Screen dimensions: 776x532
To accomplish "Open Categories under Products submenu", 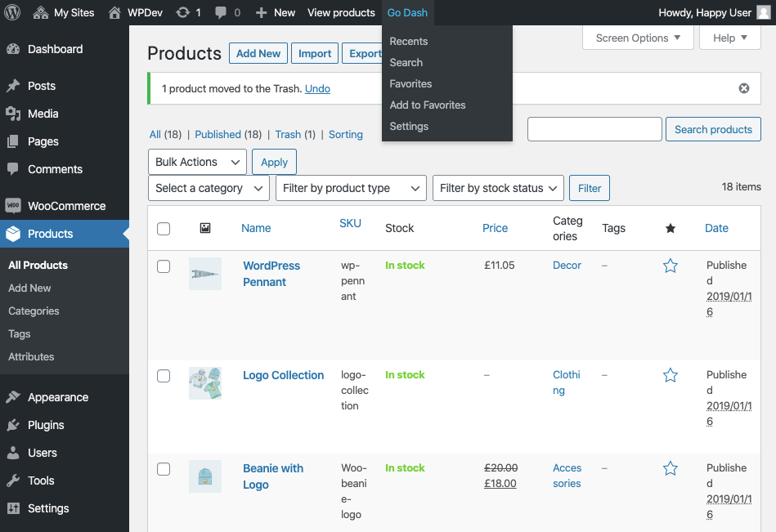I will point(34,311).
